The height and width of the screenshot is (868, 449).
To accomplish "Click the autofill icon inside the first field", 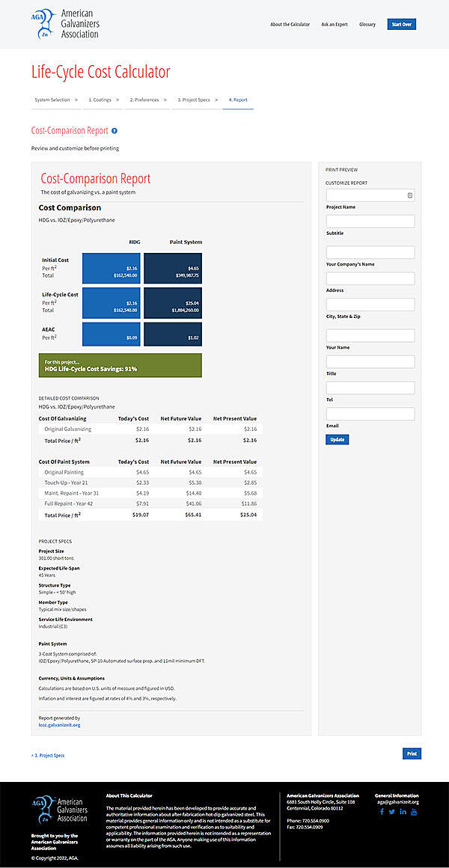I will [409, 195].
